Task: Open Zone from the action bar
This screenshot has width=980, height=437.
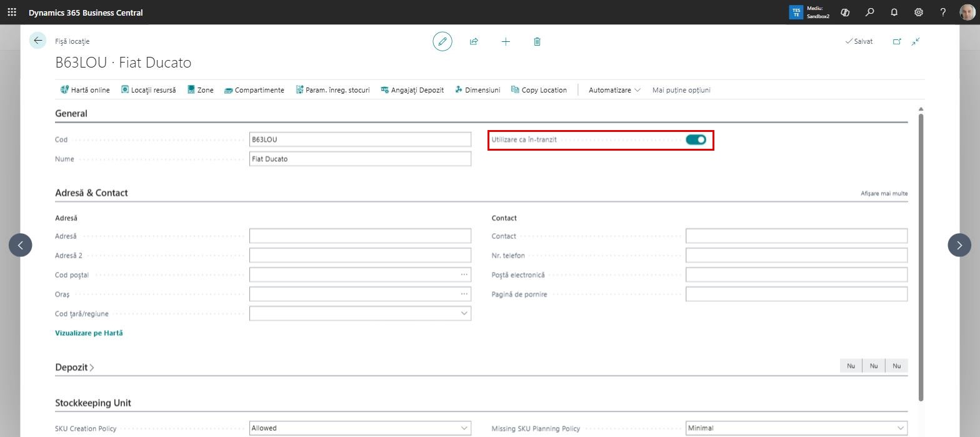Action: [x=201, y=90]
